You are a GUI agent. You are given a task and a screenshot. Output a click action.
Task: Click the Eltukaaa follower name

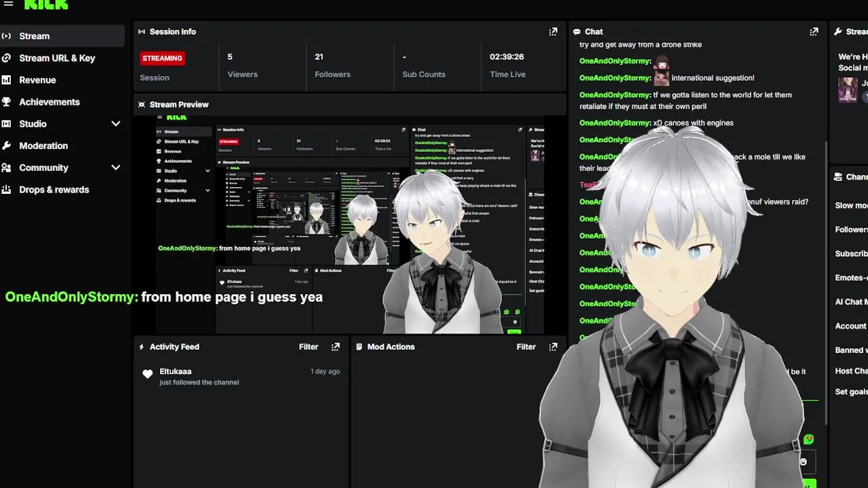[x=176, y=371]
